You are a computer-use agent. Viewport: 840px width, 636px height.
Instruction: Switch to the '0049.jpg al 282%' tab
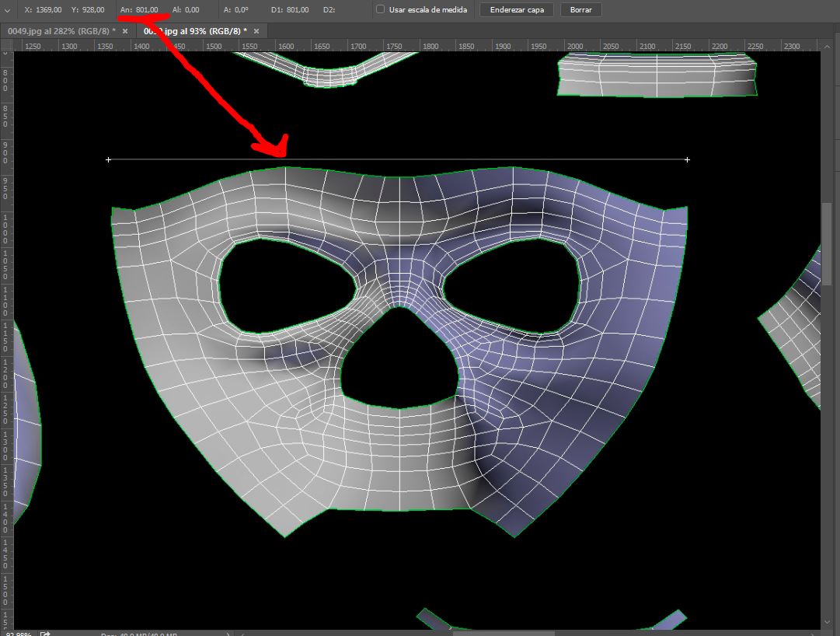coord(61,30)
